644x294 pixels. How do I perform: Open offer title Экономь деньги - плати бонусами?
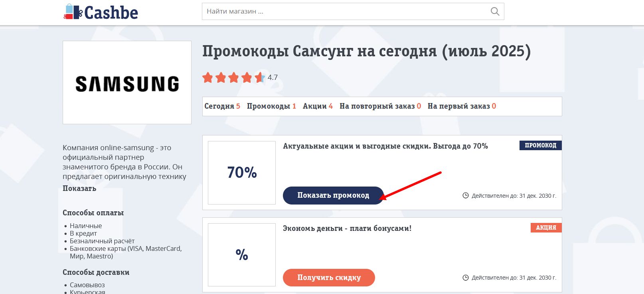tap(347, 228)
